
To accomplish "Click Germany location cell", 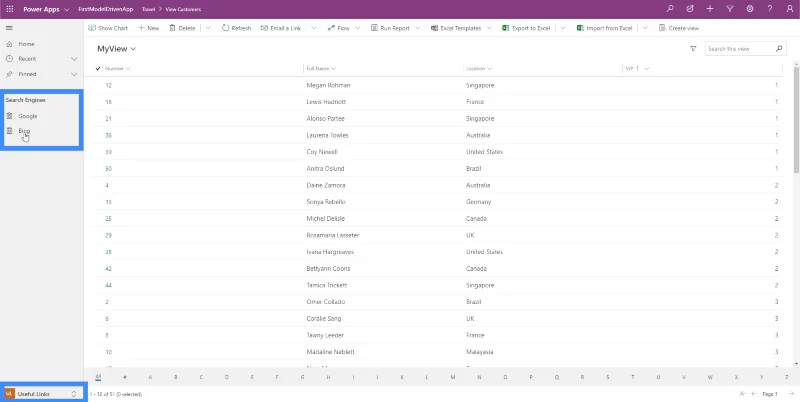I will tap(479, 202).
